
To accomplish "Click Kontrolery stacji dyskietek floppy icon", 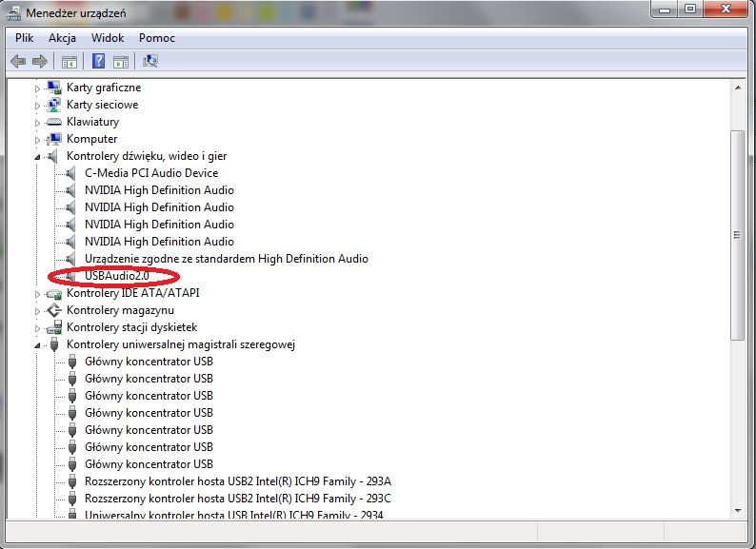I will (54, 327).
